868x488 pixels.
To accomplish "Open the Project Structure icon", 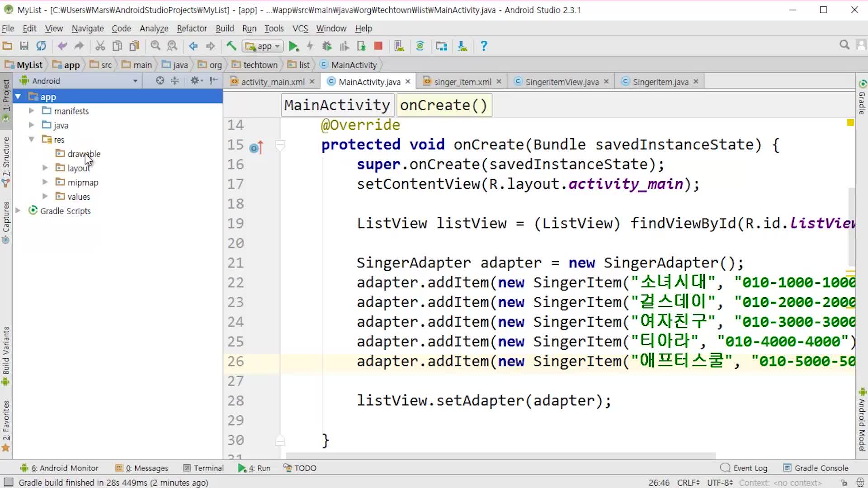I will click(441, 46).
